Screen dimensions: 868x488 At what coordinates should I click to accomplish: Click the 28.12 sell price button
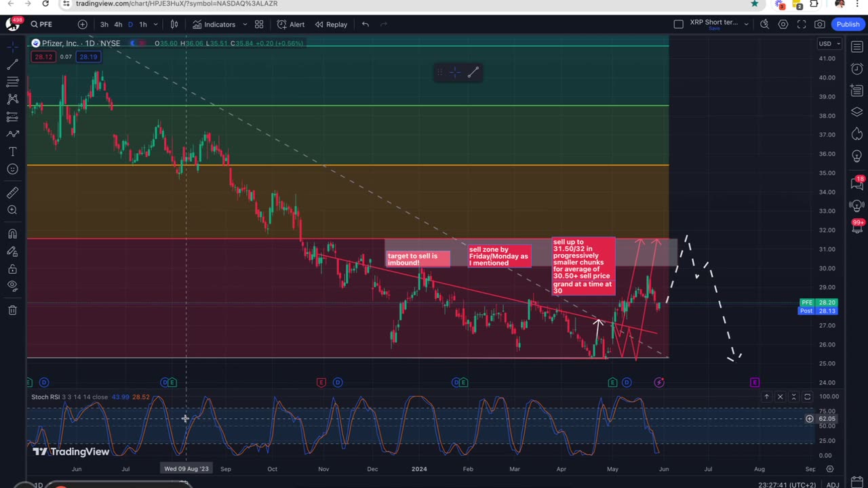(43, 56)
